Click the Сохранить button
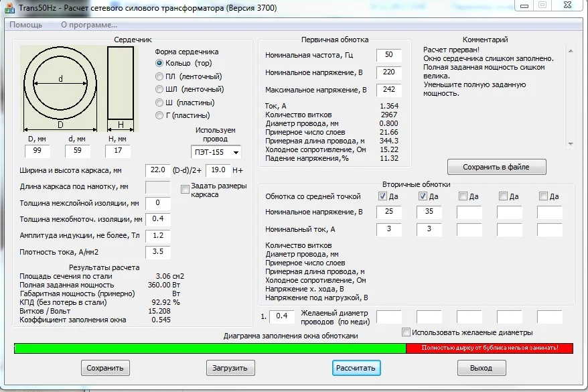The image size is (588, 392). (105, 368)
